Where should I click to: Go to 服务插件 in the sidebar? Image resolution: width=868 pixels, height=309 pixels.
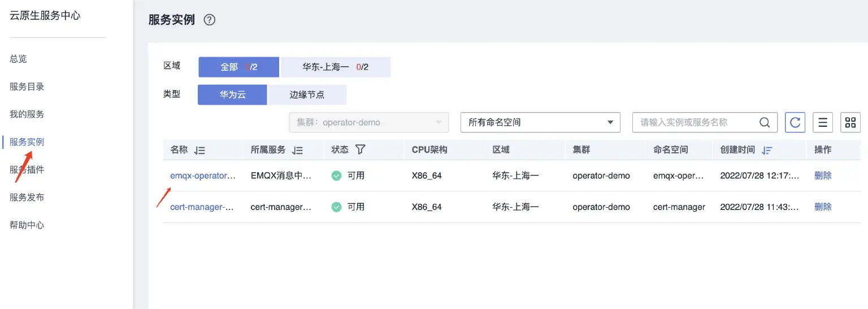[x=27, y=170]
